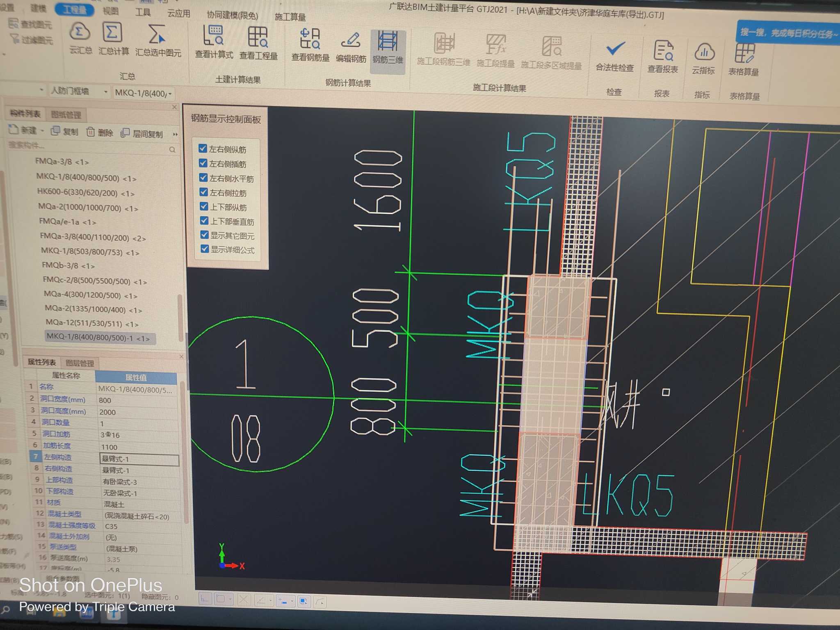Run 汇总计算 summary calculation
Image resolution: width=840 pixels, height=630 pixels.
pos(113,39)
